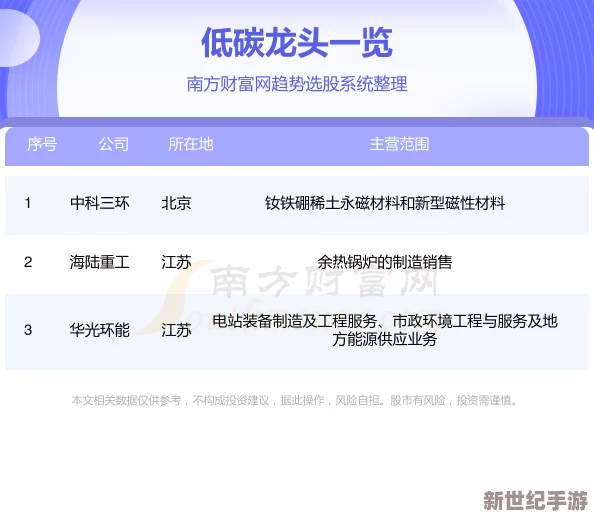The height and width of the screenshot is (519, 594).
Task: Click the 主营范围 column header
Action: [399, 144]
